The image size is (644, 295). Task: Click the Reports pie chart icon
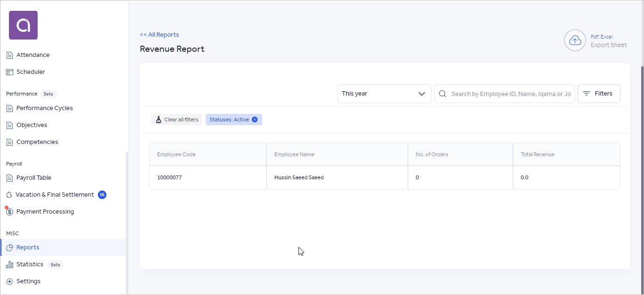tap(9, 247)
